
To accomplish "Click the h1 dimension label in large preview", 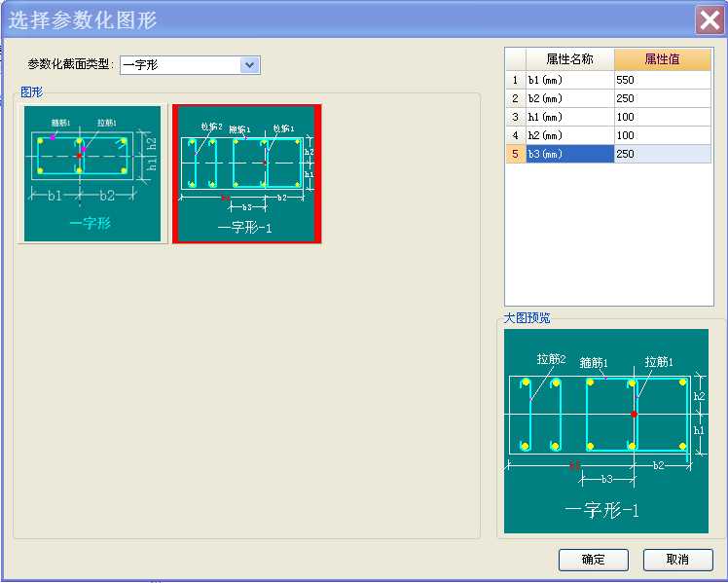I will (x=699, y=431).
